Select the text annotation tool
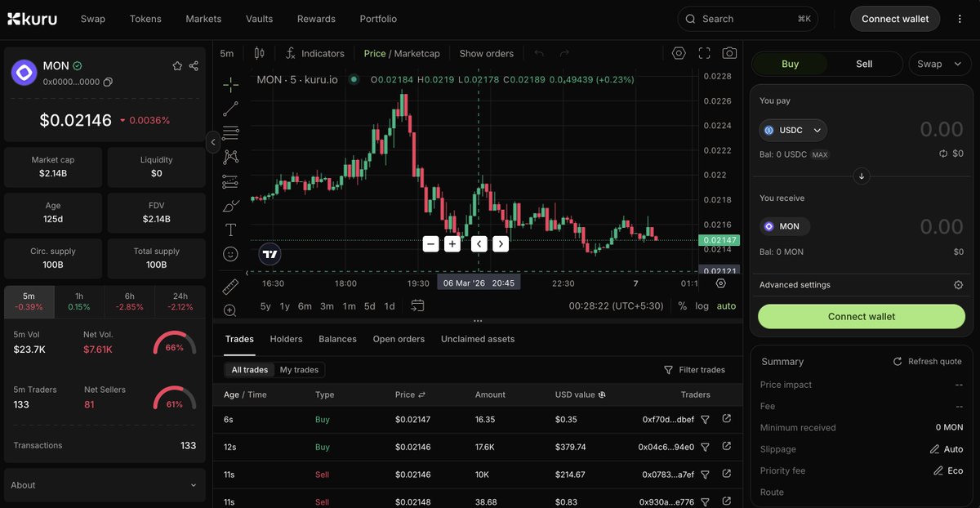This screenshot has height=508, width=980. 230,229
